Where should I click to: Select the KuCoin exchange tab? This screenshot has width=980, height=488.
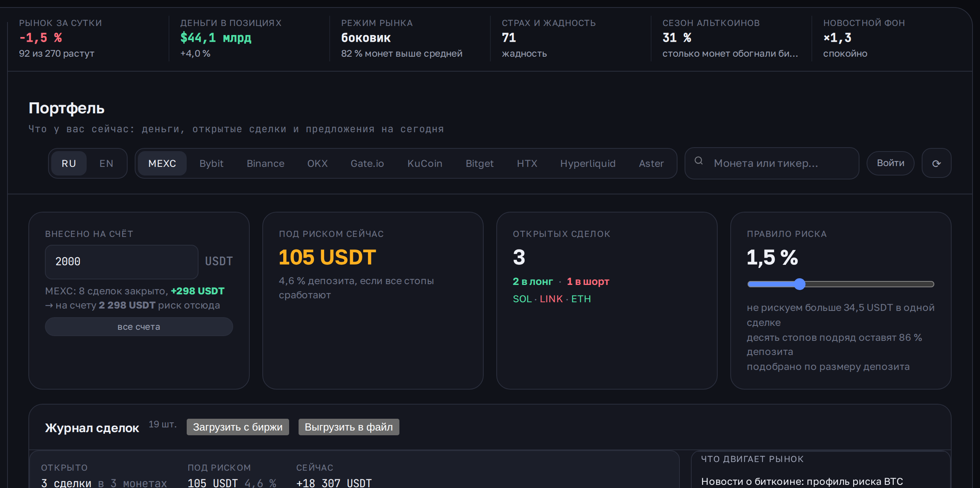[425, 163]
